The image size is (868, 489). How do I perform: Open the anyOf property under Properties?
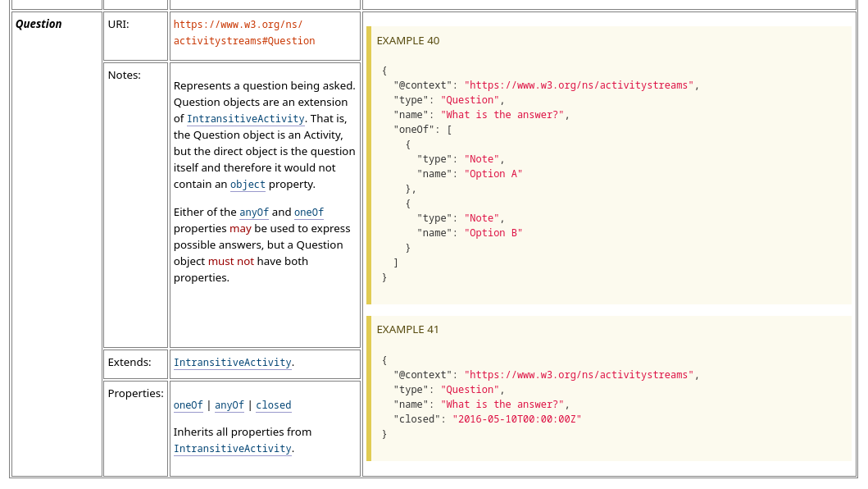click(x=229, y=405)
